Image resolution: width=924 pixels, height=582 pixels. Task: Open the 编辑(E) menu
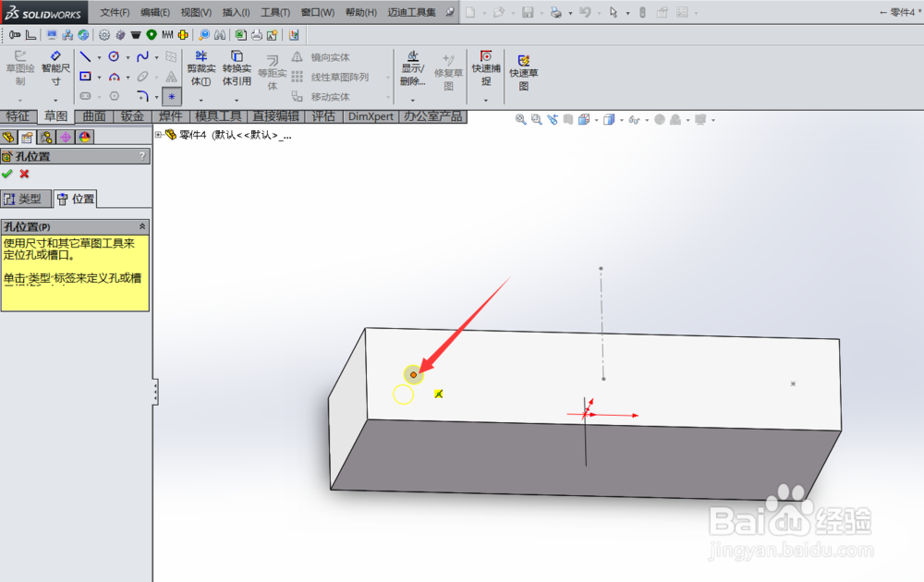click(x=155, y=12)
